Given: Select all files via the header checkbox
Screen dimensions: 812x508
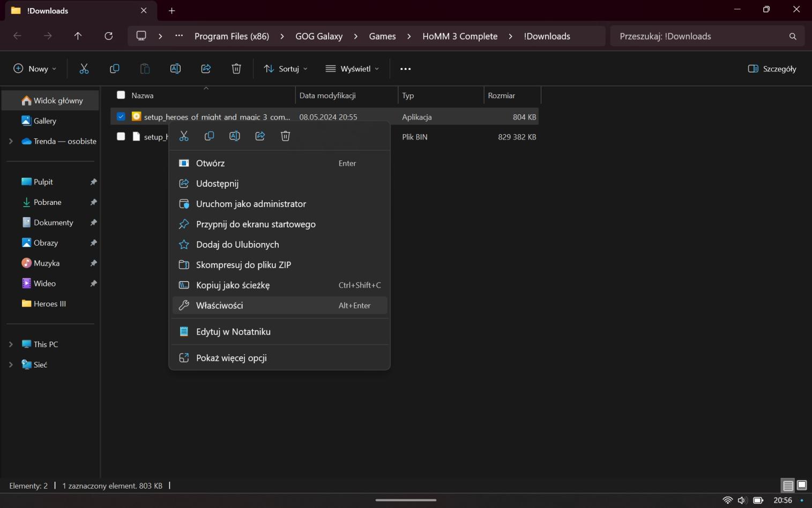Looking at the screenshot, I should click(x=121, y=95).
